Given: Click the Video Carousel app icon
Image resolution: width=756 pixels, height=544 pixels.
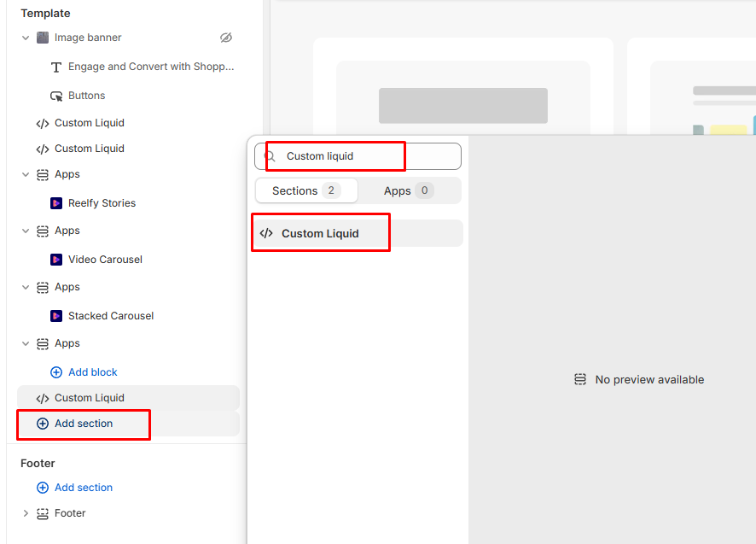Looking at the screenshot, I should [56, 260].
